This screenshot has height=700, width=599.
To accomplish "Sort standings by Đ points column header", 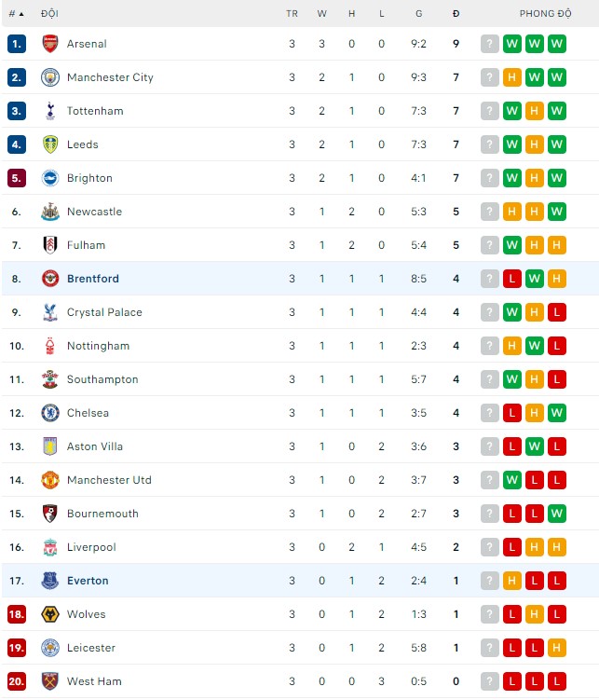I will point(456,14).
